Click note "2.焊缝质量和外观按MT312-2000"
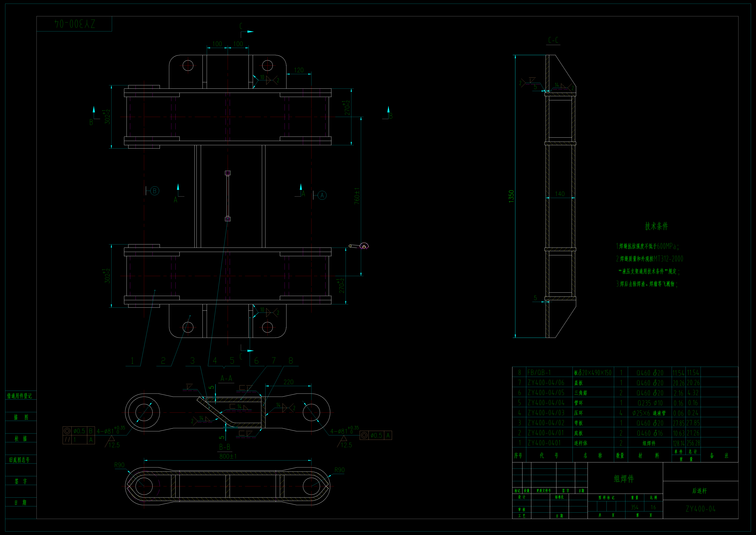756x535 pixels. (x=650, y=259)
